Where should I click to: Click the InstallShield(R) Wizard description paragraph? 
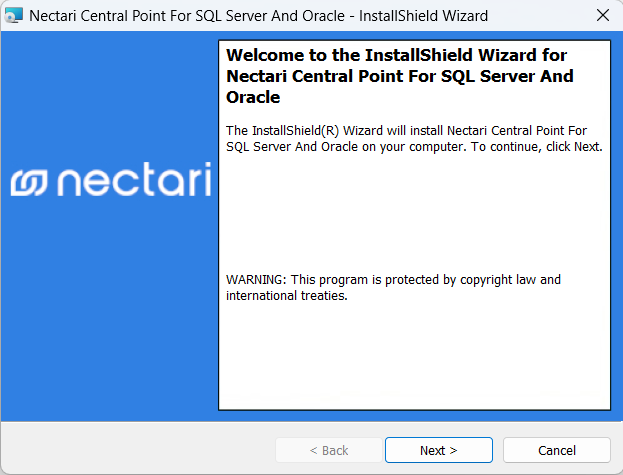(x=414, y=138)
